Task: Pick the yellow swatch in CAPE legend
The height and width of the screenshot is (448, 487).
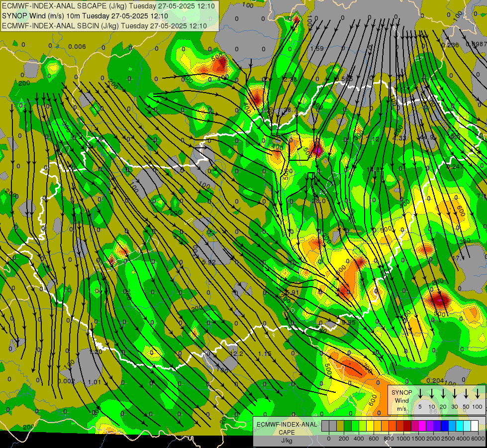Action: pos(370,426)
